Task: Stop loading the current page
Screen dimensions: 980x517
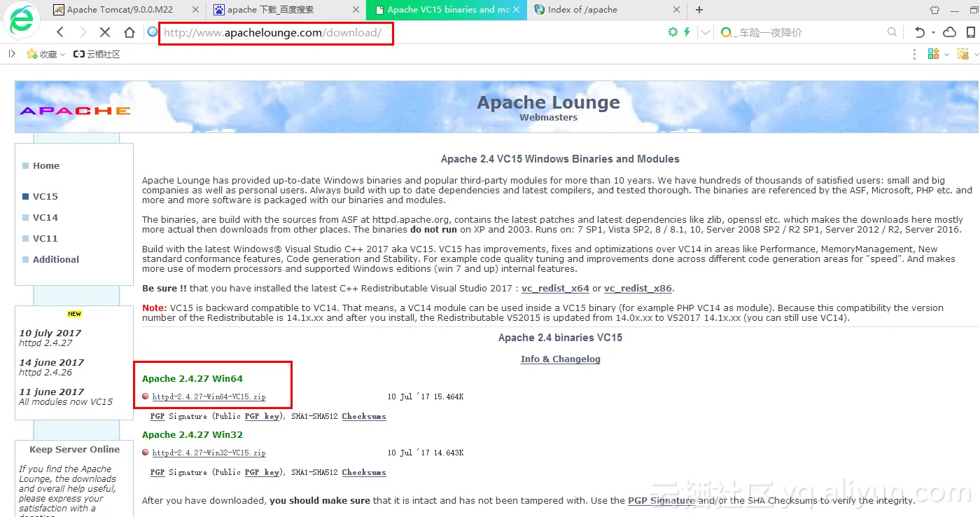Action: 106,32
